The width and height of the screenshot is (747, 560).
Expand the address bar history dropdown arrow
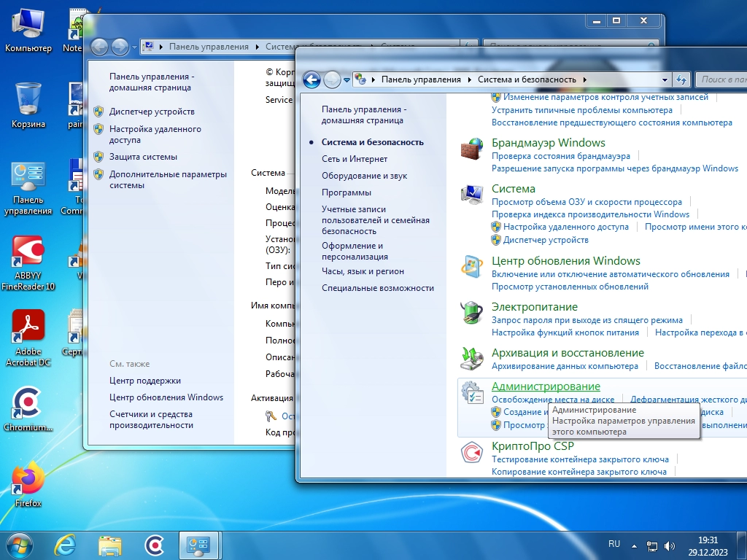(665, 79)
